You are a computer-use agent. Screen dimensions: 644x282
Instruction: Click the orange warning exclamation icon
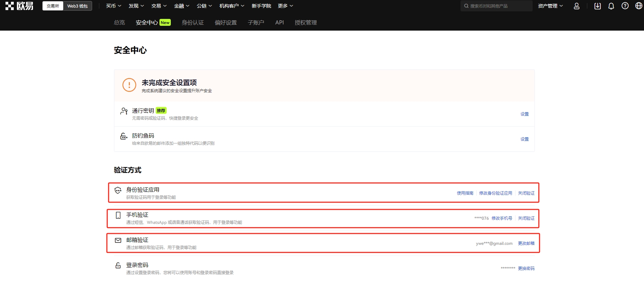click(x=129, y=85)
